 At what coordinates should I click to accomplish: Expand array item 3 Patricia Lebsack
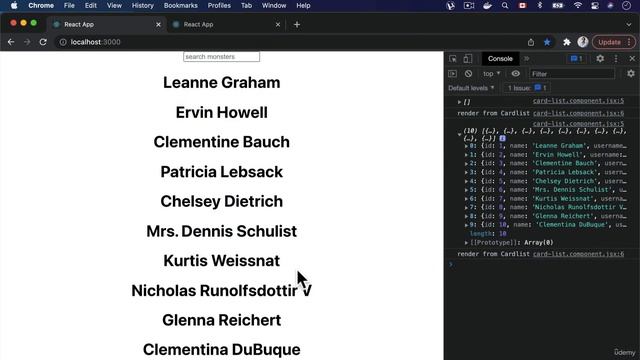[x=466, y=172]
